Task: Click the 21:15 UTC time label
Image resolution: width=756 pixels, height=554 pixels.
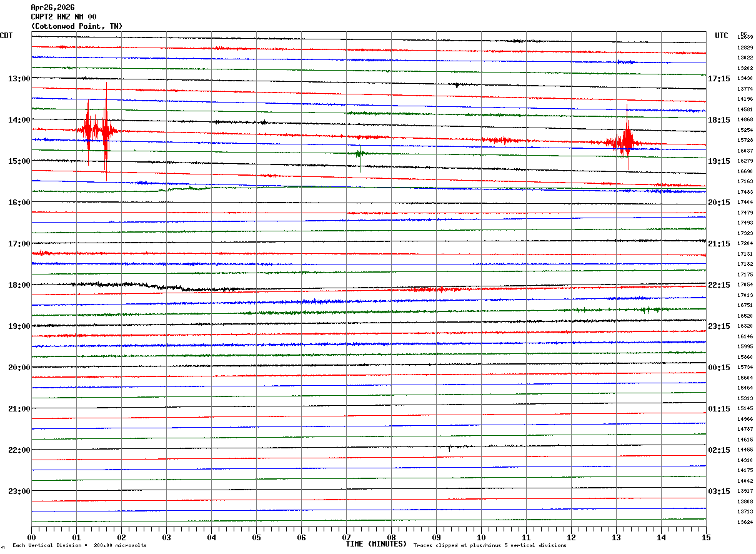Action: (719, 244)
